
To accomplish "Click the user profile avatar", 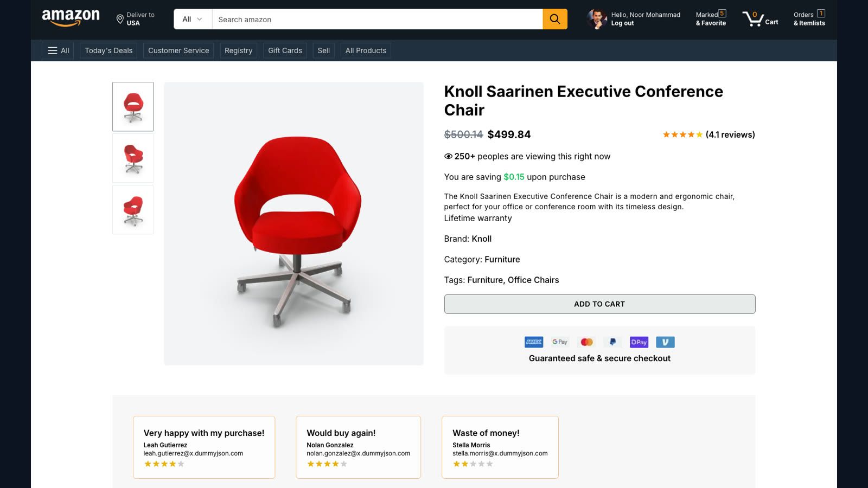I will (x=597, y=19).
